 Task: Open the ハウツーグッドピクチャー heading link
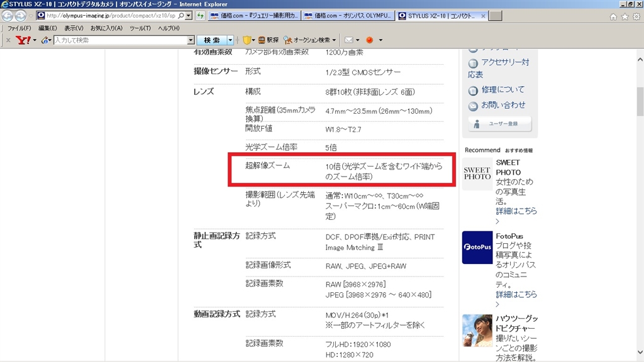pyautogui.click(x=516, y=324)
